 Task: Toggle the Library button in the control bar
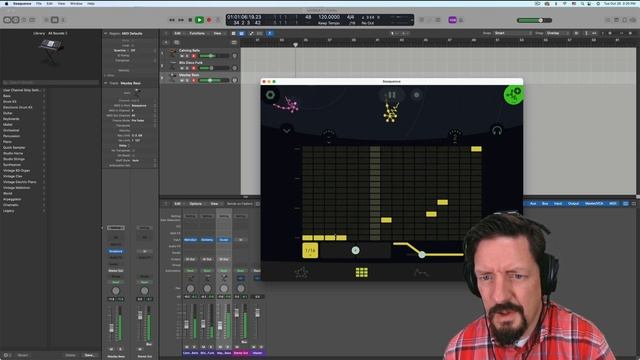click(x=7, y=20)
